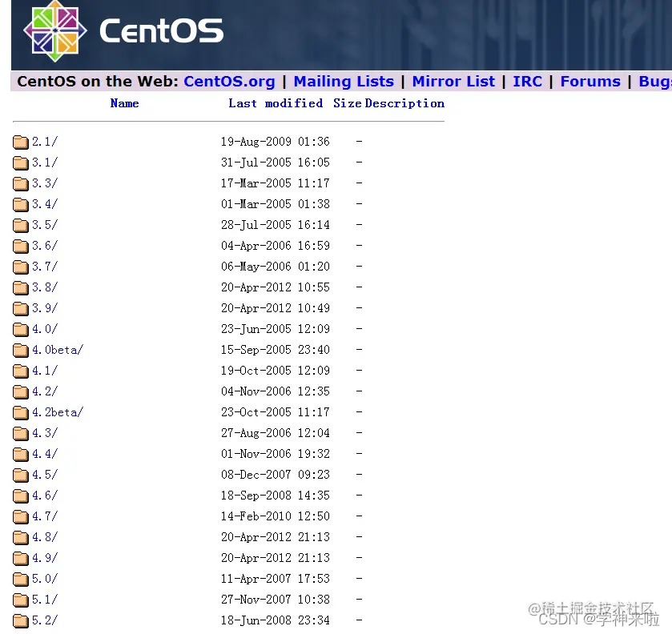Select the date 19-Aug-2009 01:36
Screen dimensions: 672x634
click(276, 142)
